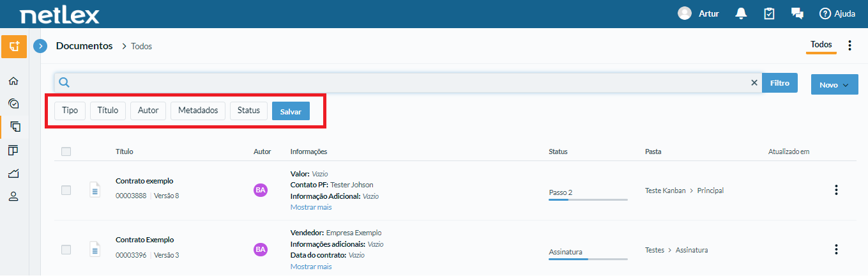Open the chat messages icon

[796, 13]
